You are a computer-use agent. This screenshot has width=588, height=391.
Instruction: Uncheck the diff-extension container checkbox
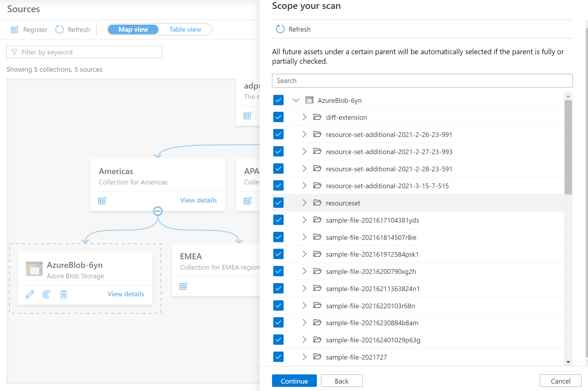tap(279, 117)
